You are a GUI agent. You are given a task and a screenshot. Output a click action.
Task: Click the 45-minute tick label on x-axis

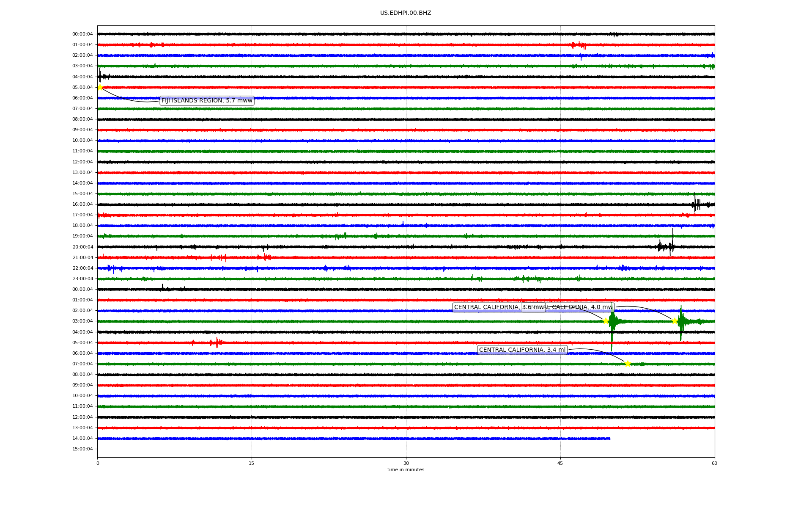pyautogui.click(x=560, y=463)
